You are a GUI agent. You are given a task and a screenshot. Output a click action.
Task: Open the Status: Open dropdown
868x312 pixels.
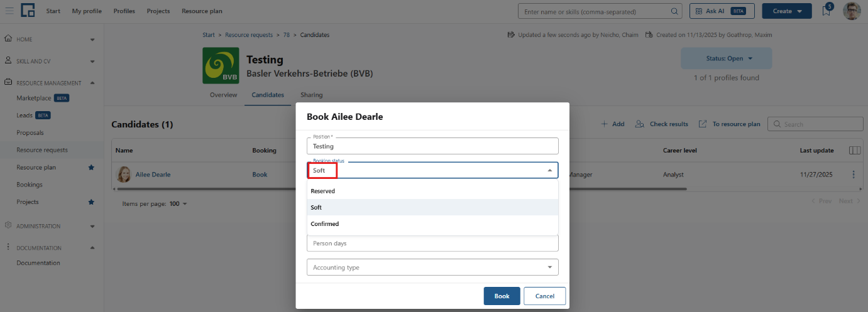(x=727, y=58)
